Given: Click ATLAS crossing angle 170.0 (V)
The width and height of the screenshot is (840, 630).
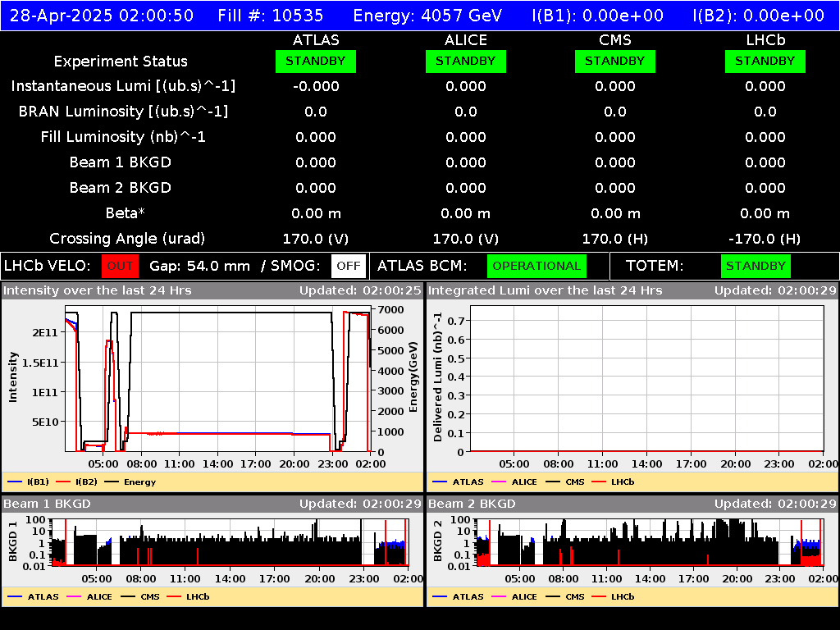Looking at the screenshot, I should pos(316,239).
